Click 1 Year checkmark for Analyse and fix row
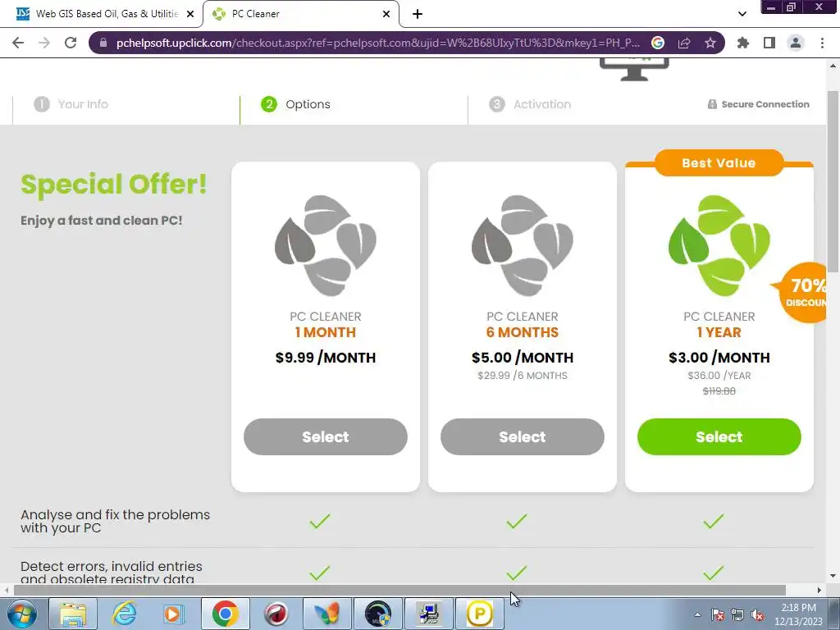Viewport: 840px width, 630px height. 713,521
